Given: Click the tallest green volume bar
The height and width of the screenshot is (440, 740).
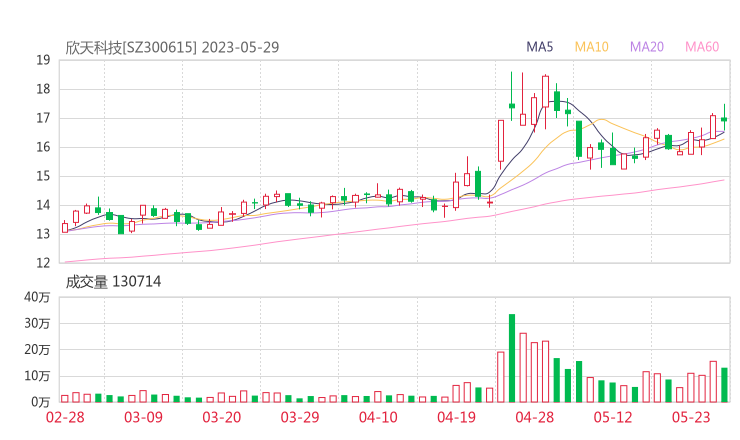Looking at the screenshot, I should (x=512, y=358).
